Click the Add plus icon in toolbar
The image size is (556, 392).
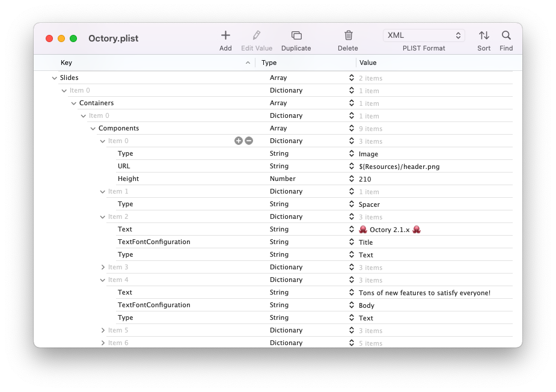click(x=225, y=35)
